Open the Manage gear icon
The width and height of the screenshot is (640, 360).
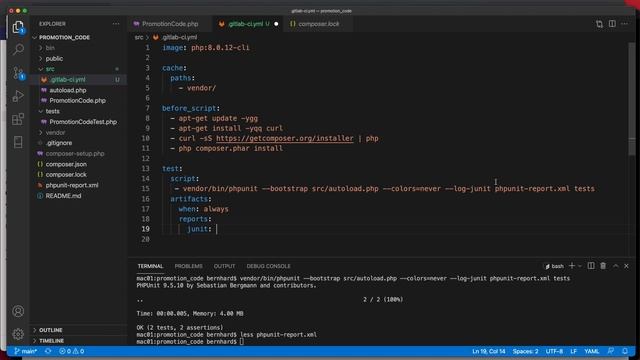click(18, 334)
